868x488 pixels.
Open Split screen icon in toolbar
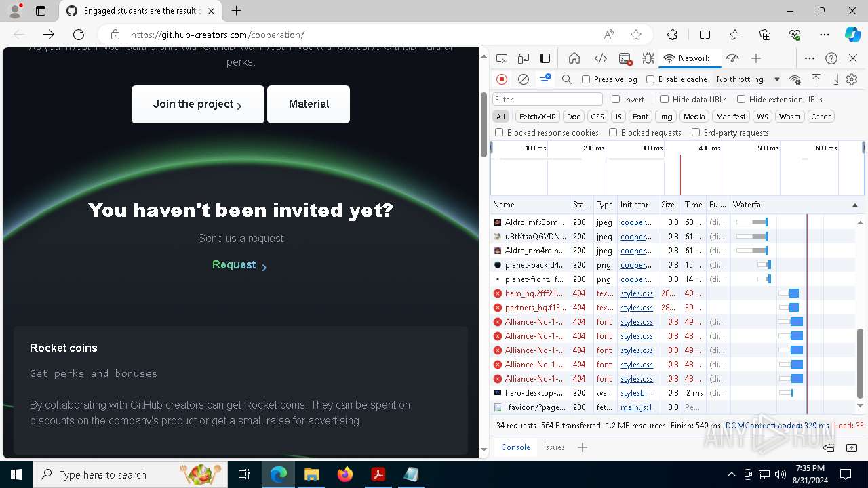pos(705,35)
